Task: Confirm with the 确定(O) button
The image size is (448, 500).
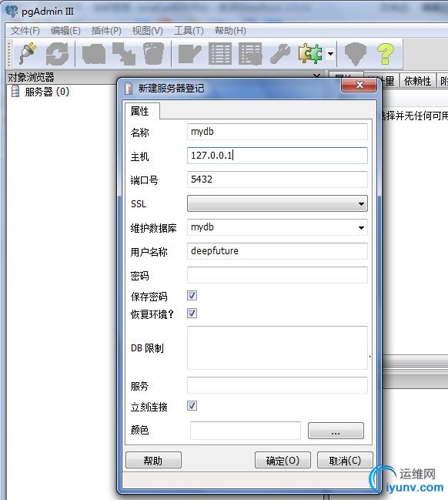Action: [283, 460]
